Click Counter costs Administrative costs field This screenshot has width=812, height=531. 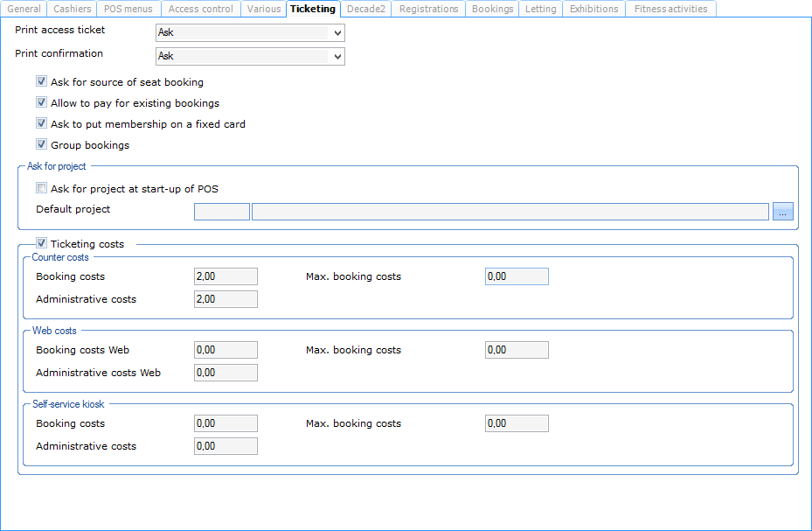pyautogui.click(x=226, y=299)
